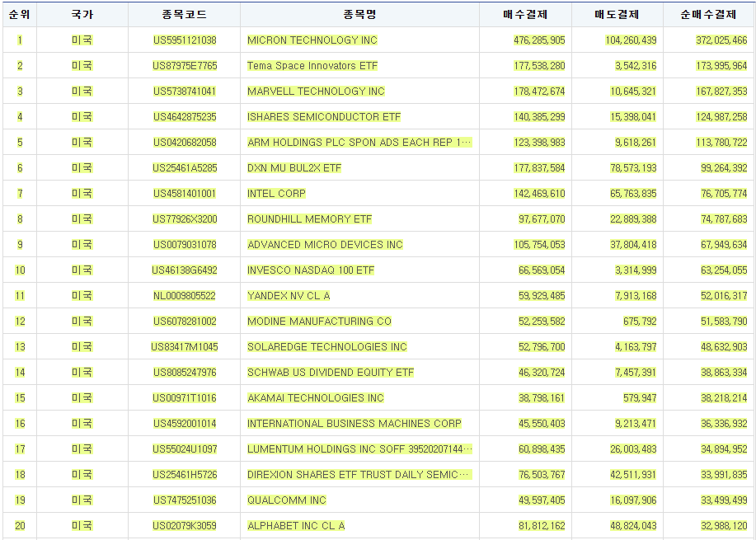This screenshot has height=540, width=756.
Task: Click buy settlement value 476,285,905
Action: pos(539,40)
